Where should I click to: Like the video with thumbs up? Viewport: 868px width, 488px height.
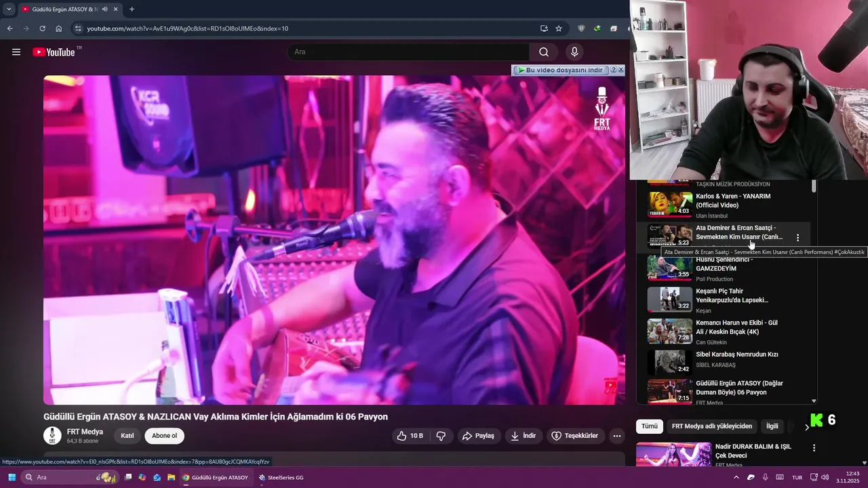pyautogui.click(x=411, y=436)
